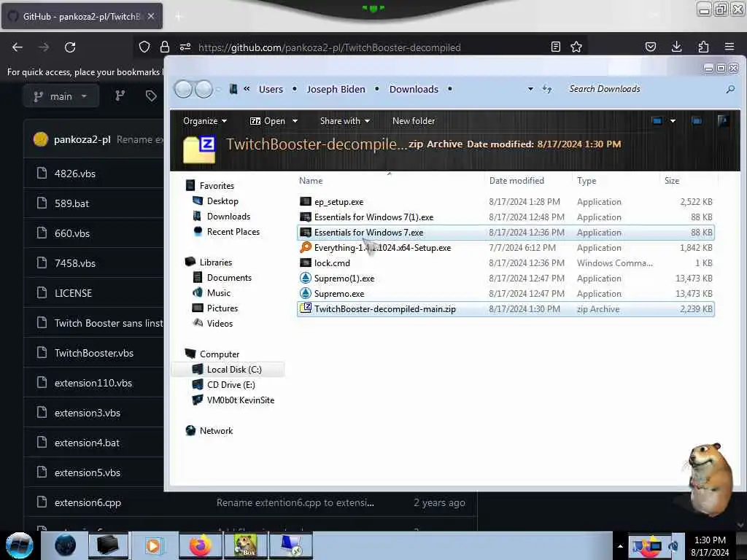Screen dimensions: 747x560
Task: Open Network in navigation pane
Action: pyautogui.click(x=216, y=431)
